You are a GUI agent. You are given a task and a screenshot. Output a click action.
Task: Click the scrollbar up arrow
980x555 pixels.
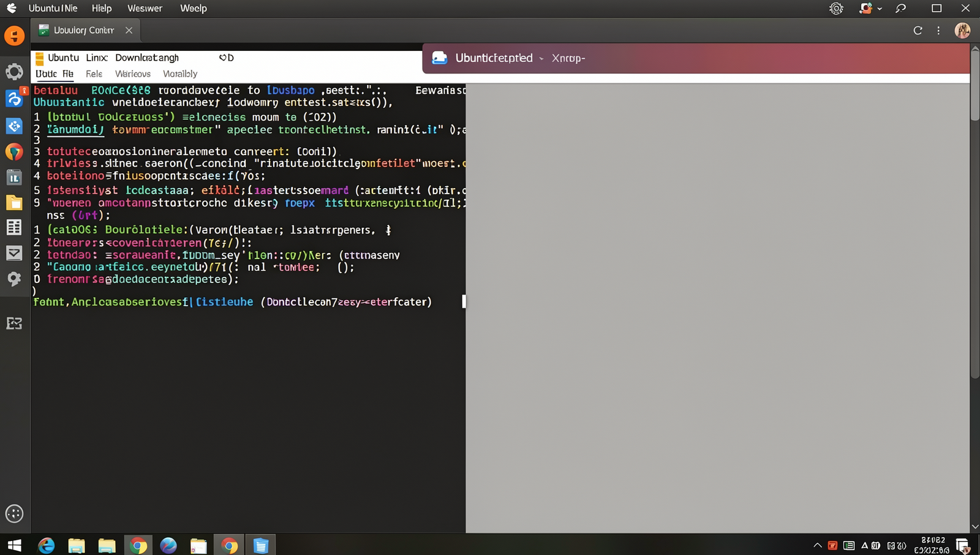coord(975,48)
